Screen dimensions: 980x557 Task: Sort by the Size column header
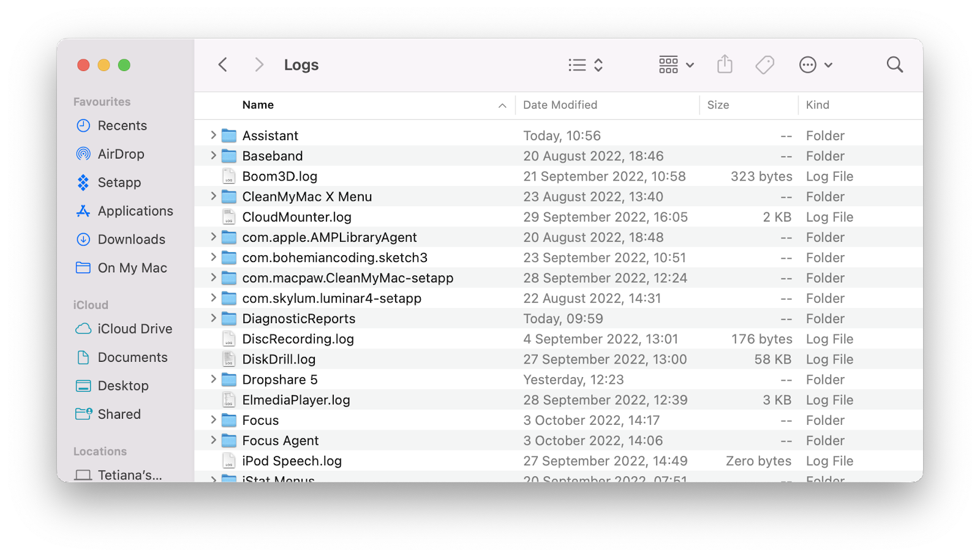tap(718, 105)
